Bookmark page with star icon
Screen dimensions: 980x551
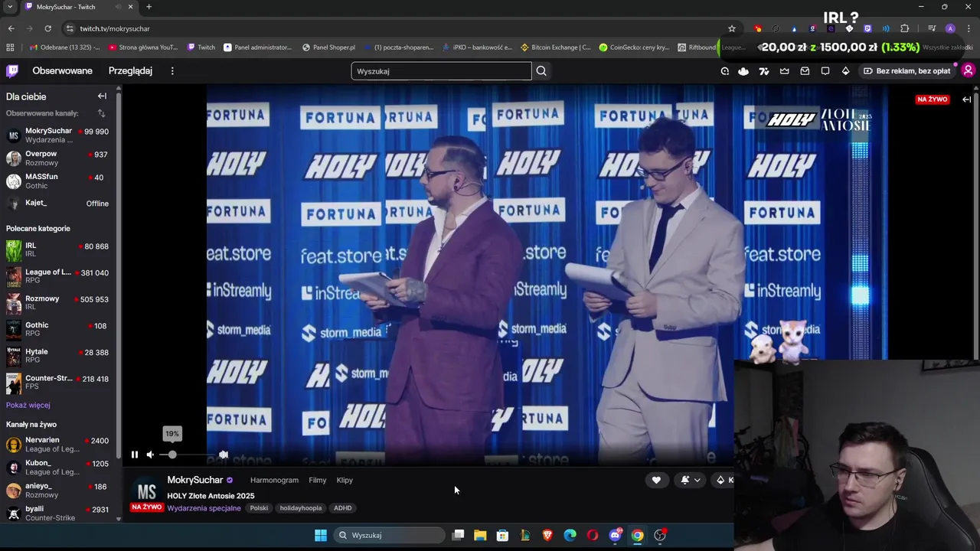click(732, 28)
